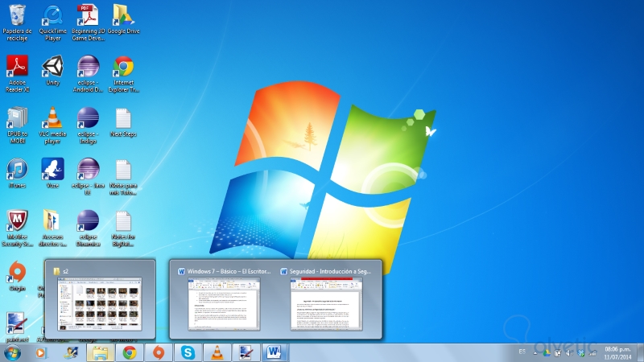Click the VLC media player desktop shortcut
The width and height of the screenshot is (644, 362).
(x=52, y=125)
